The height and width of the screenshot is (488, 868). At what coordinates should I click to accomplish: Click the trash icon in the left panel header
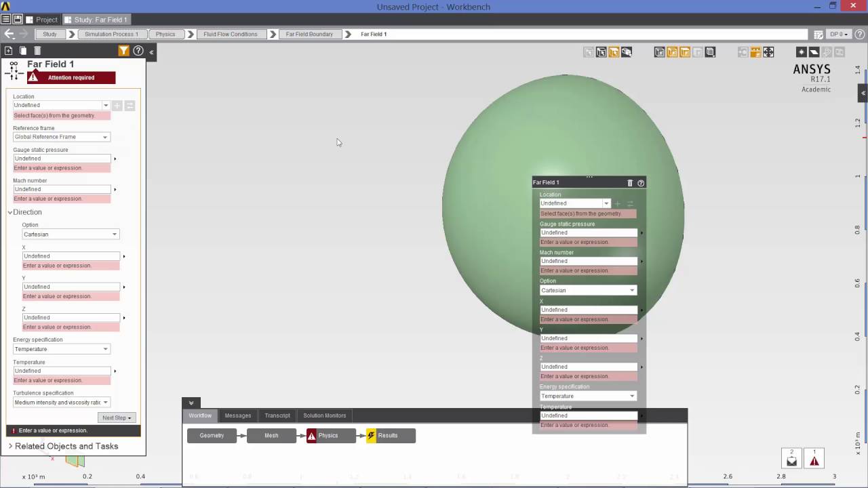pos(37,51)
